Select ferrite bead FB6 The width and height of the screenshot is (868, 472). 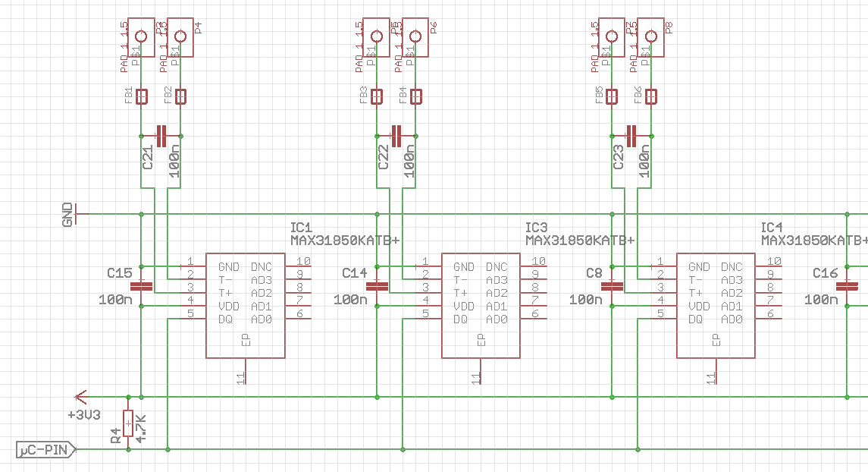651,97
